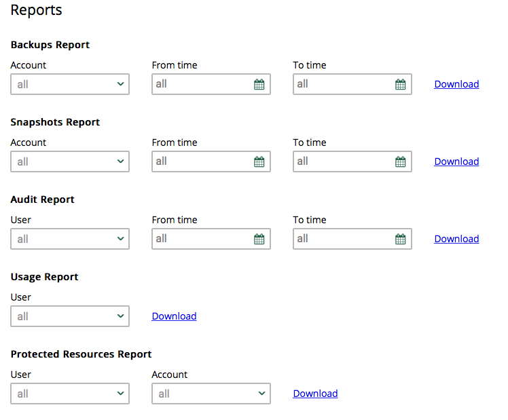Viewport: 508px width, 420px height.
Task: Open calendar for Backups Report From time
Action: 259,84
